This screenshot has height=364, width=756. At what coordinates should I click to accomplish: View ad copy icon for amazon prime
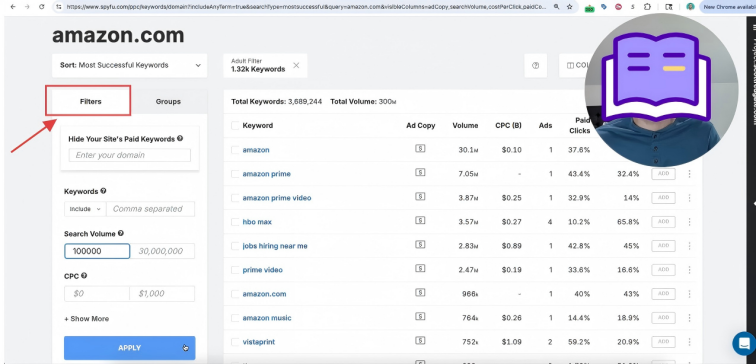coord(420,174)
